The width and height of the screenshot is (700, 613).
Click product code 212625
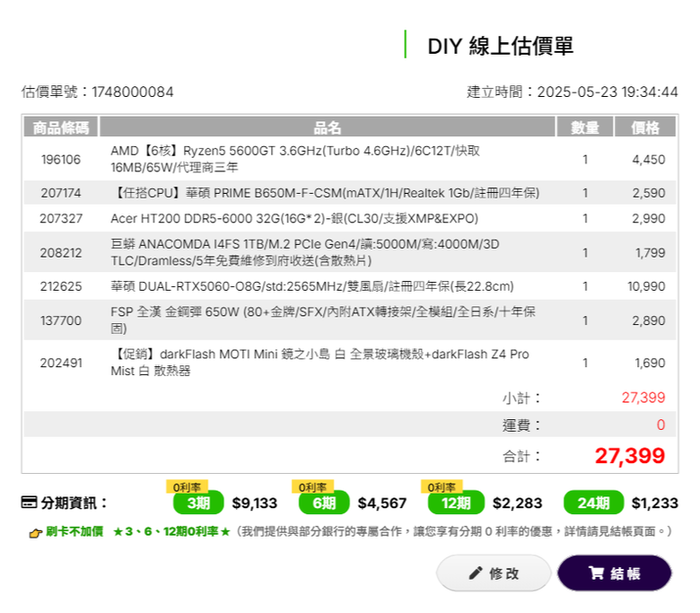[x=61, y=286]
